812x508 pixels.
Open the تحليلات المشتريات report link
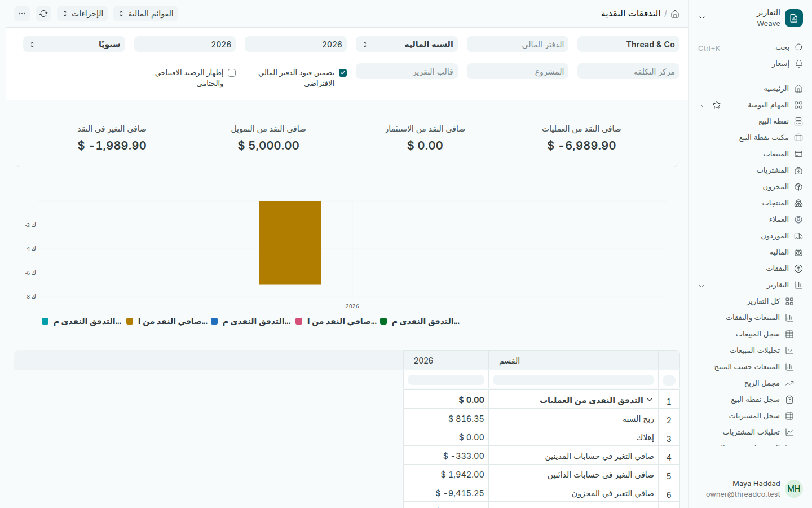(x=752, y=432)
